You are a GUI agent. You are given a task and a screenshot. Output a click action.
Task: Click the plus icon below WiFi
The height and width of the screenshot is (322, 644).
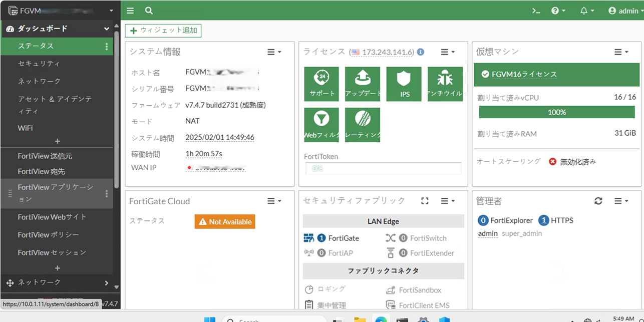58,141
